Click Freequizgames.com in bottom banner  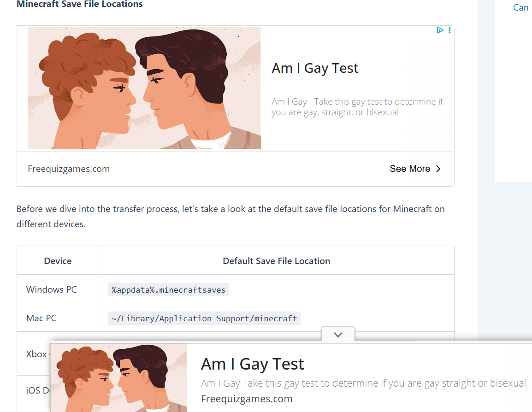(x=247, y=399)
